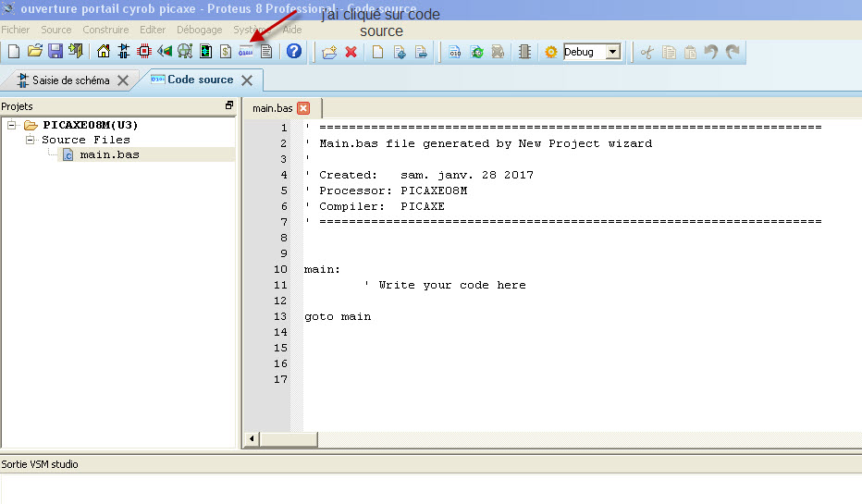Click the Cut scissors icon
This screenshot has height=504, width=862.
pyautogui.click(x=647, y=52)
